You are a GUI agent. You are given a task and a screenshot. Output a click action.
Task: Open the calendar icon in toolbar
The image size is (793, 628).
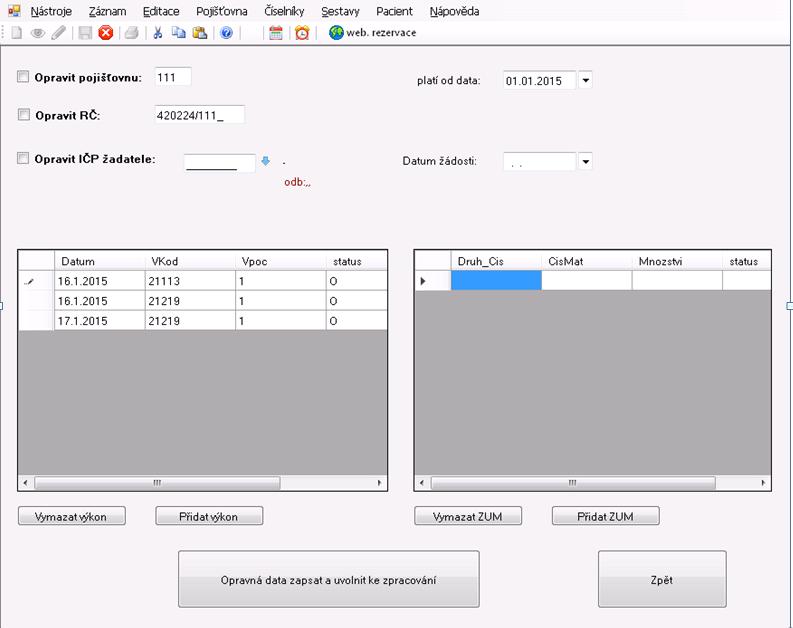pos(276,33)
